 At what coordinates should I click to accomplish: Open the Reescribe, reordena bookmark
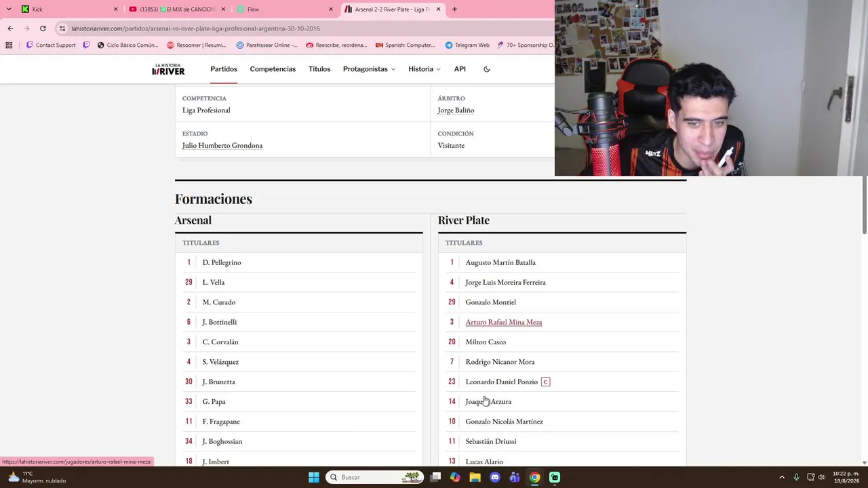point(336,45)
